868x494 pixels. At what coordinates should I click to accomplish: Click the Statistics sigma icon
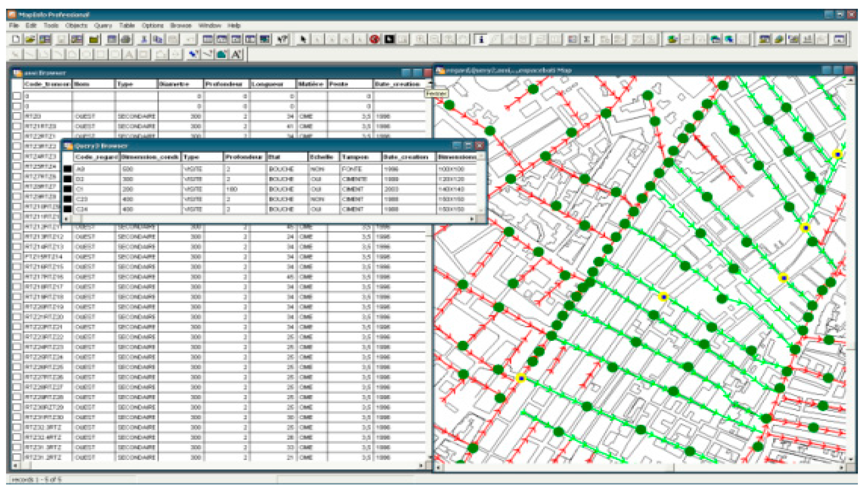point(587,39)
